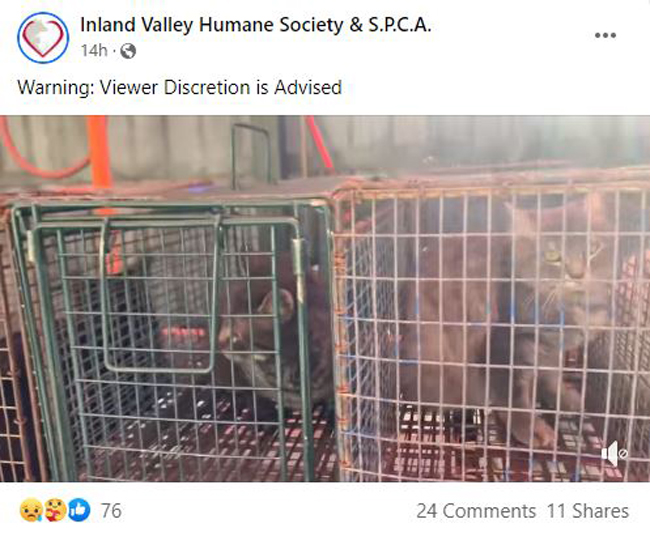The width and height of the screenshot is (650, 536).
Task: View the 76 reactions list
Action: (x=112, y=511)
